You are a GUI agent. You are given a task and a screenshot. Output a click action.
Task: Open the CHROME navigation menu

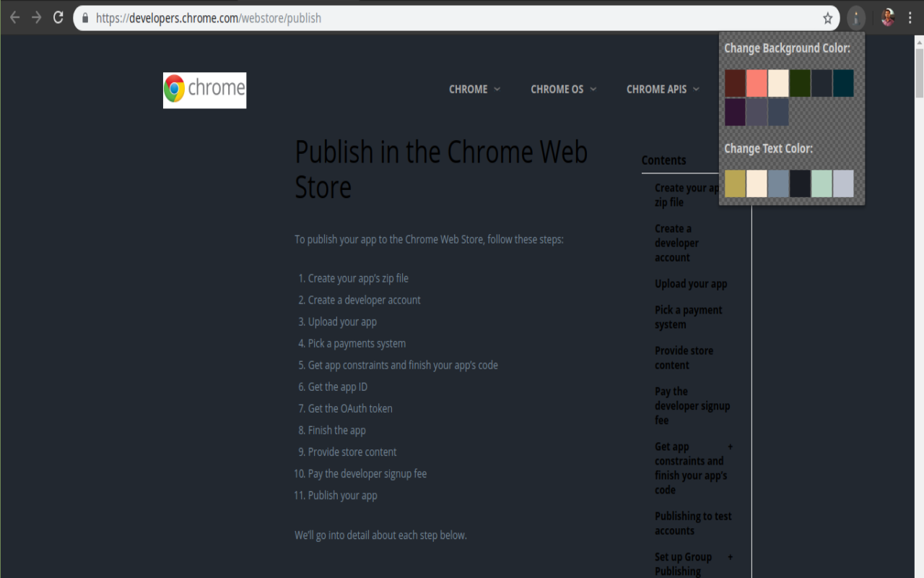point(474,89)
